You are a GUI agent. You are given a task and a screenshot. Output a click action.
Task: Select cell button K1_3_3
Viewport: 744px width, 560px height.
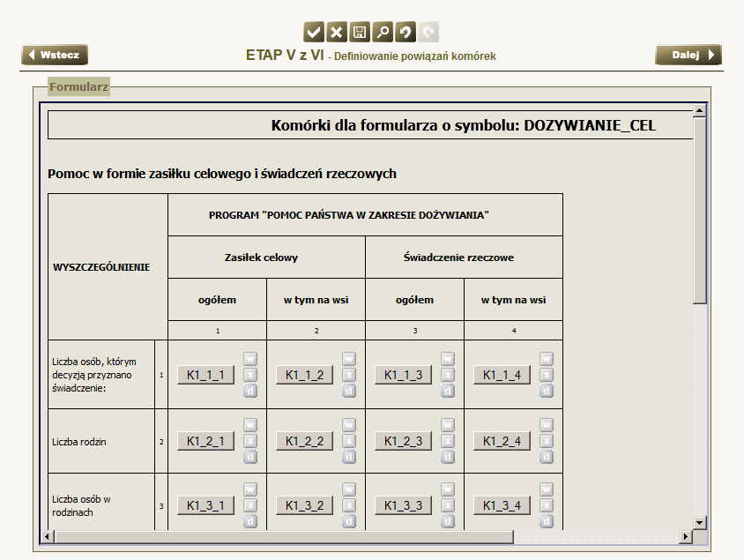click(403, 505)
